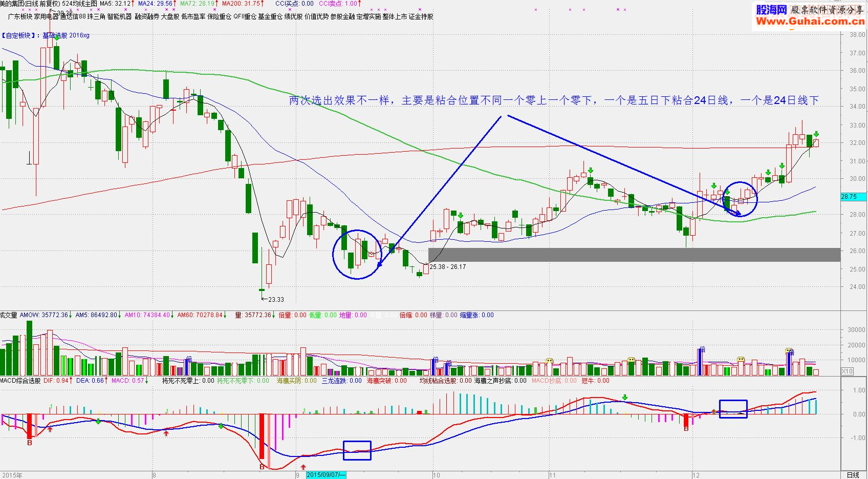Click the green down arrow on the MACD line near November

[x=625, y=398]
